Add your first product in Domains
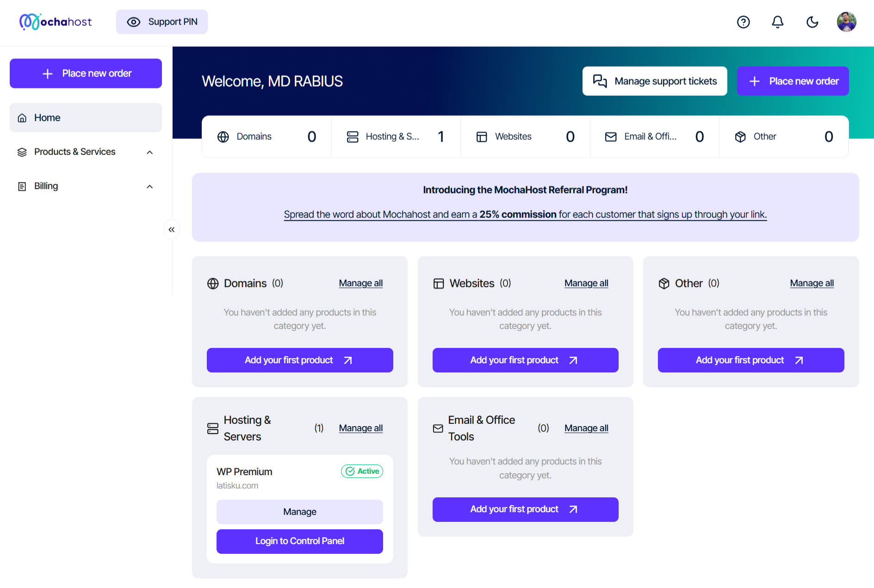This screenshot has width=874, height=588. click(x=300, y=360)
